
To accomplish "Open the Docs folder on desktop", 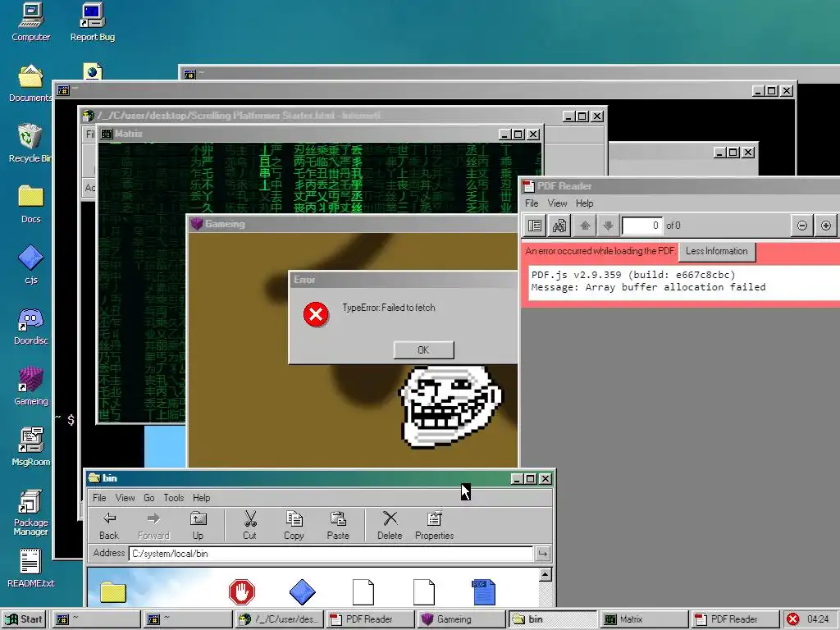I will pos(30,204).
